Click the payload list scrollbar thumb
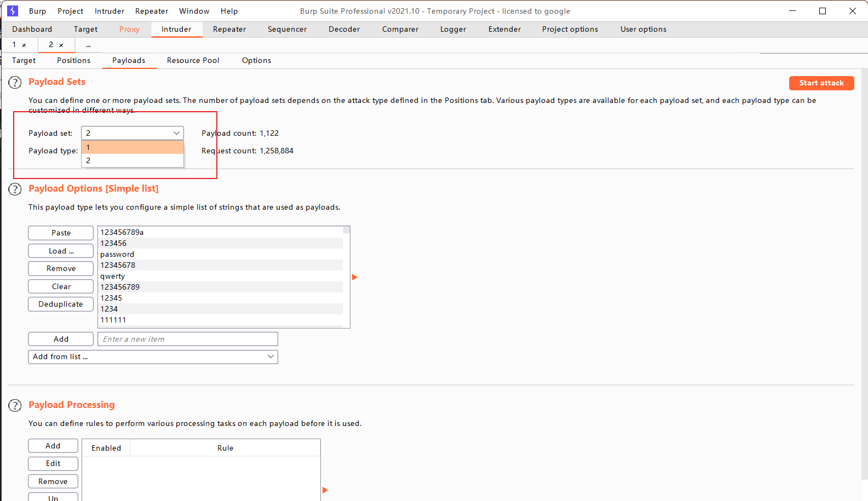This screenshot has width=868, height=501. 346,230
